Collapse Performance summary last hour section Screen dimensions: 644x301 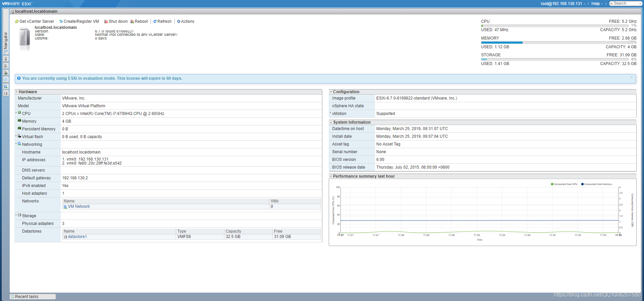[x=331, y=176]
